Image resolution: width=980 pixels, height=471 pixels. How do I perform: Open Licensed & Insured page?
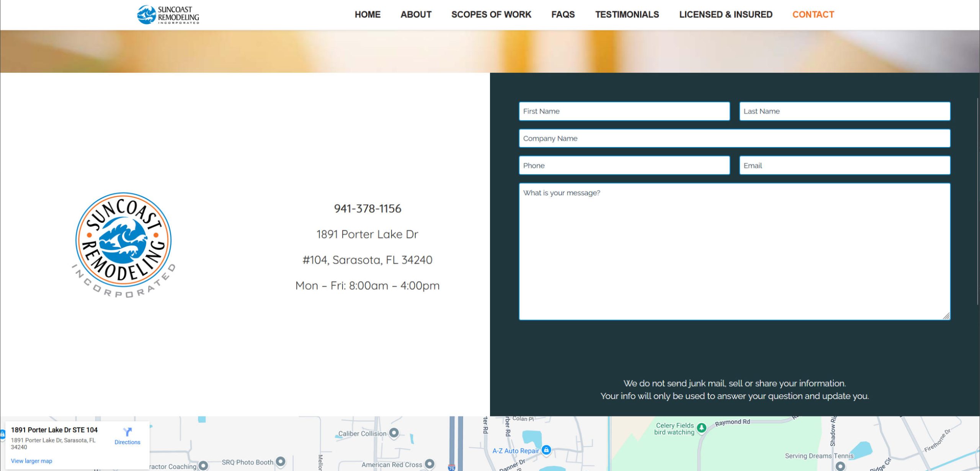(x=725, y=15)
